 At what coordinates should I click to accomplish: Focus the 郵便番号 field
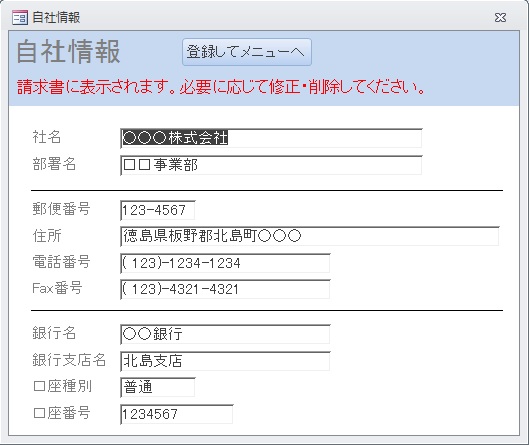[158, 210]
